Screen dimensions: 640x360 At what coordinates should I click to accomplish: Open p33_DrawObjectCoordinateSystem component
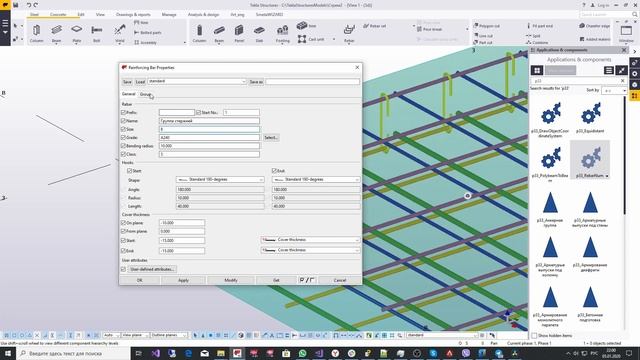point(550,119)
